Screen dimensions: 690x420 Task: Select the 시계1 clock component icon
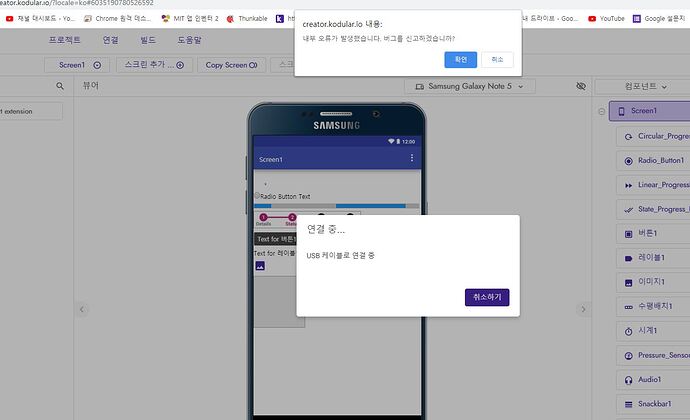click(628, 331)
